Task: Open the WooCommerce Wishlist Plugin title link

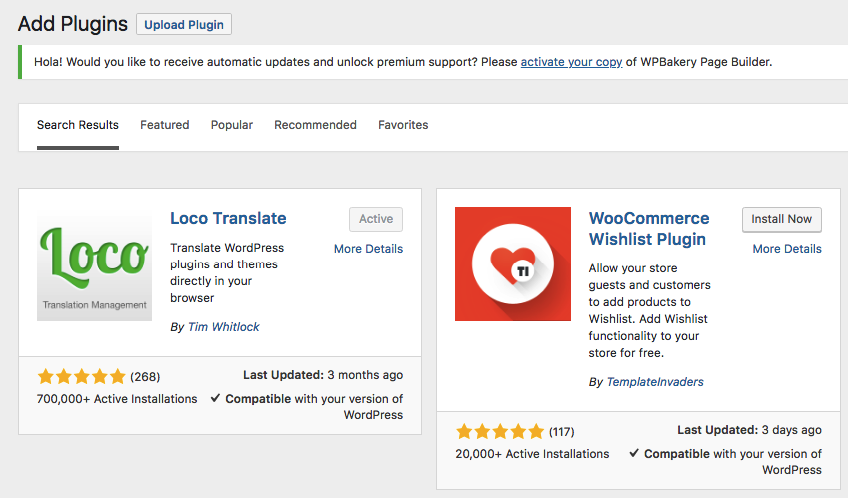Action: coord(649,229)
